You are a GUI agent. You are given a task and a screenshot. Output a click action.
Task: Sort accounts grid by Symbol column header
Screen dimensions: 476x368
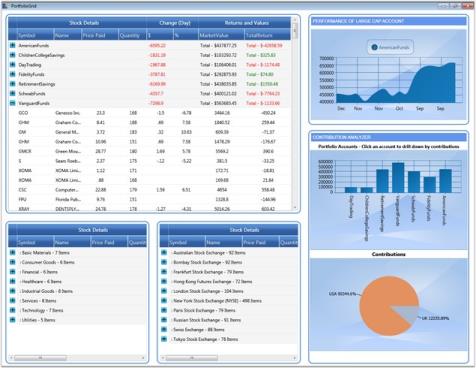click(x=35, y=35)
